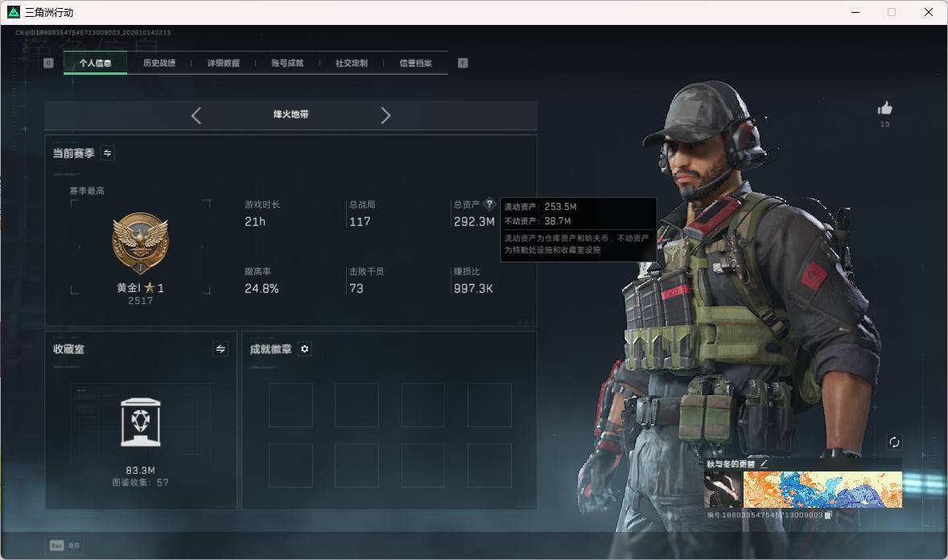Open achievement badge settings gear
The image size is (948, 560).
[305, 349]
